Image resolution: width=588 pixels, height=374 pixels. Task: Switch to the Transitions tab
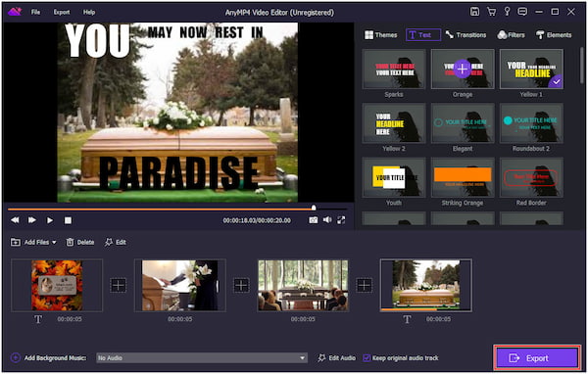tap(465, 35)
